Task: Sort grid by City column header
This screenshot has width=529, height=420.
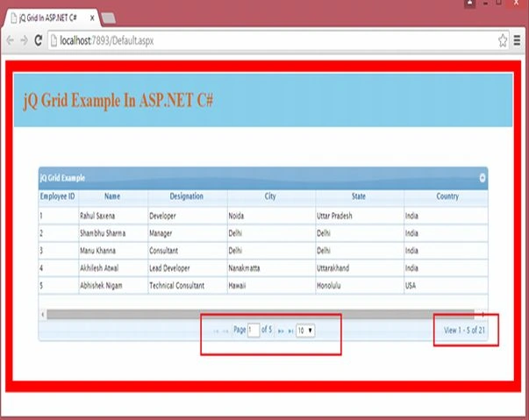Action: (x=271, y=196)
